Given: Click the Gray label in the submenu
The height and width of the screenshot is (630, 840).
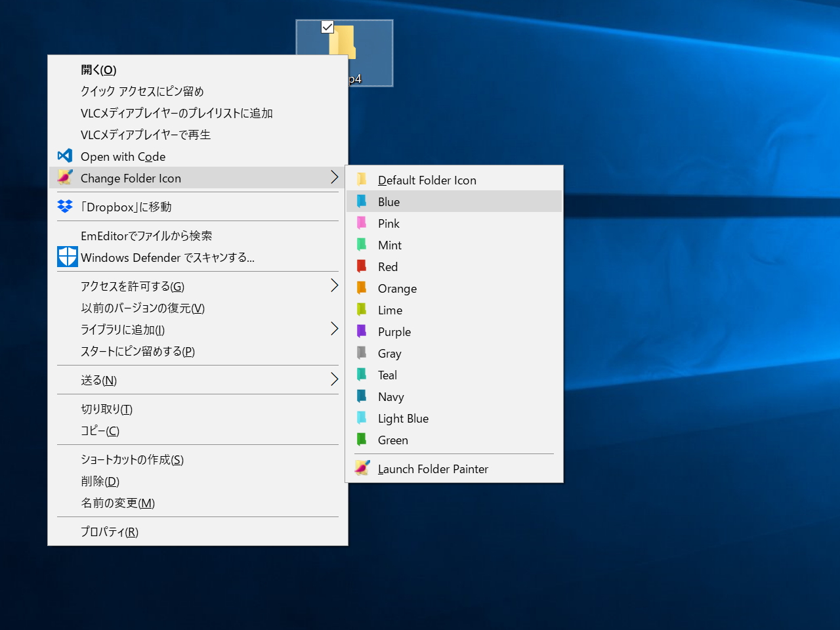Looking at the screenshot, I should (x=389, y=353).
